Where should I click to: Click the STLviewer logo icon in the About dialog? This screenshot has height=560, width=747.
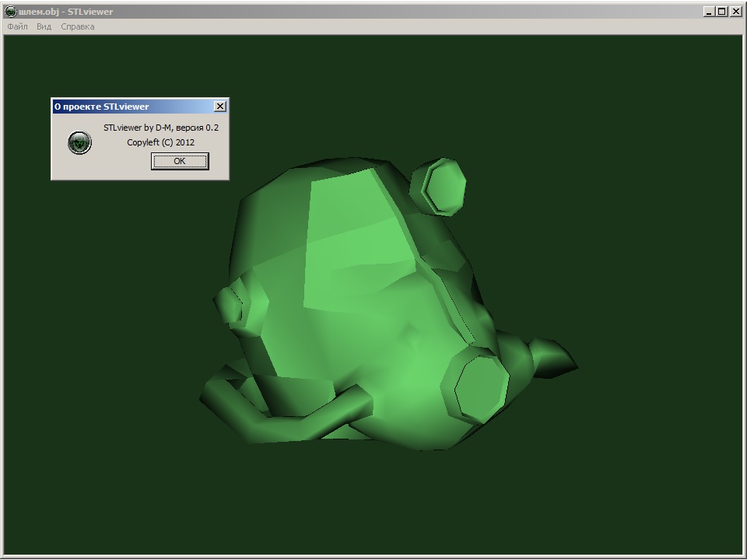click(79, 142)
